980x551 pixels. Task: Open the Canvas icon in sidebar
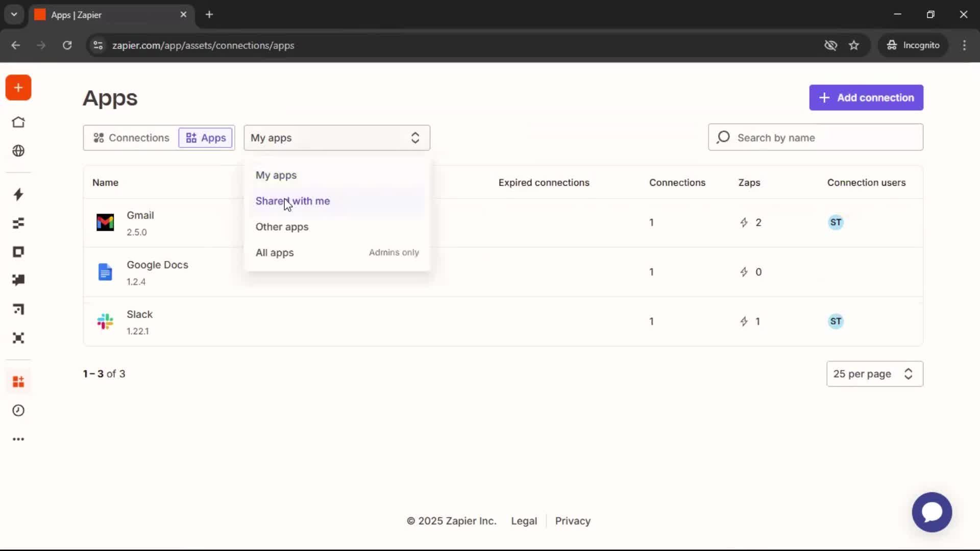coord(18,309)
